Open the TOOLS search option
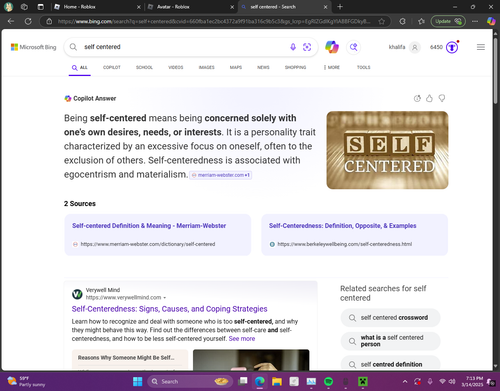This screenshot has height=391, width=500. pyautogui.click(x=364, y=67)
